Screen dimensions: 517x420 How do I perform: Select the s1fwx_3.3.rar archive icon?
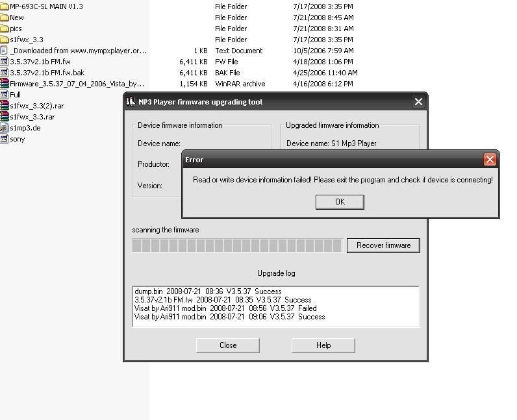coord(5,117)
